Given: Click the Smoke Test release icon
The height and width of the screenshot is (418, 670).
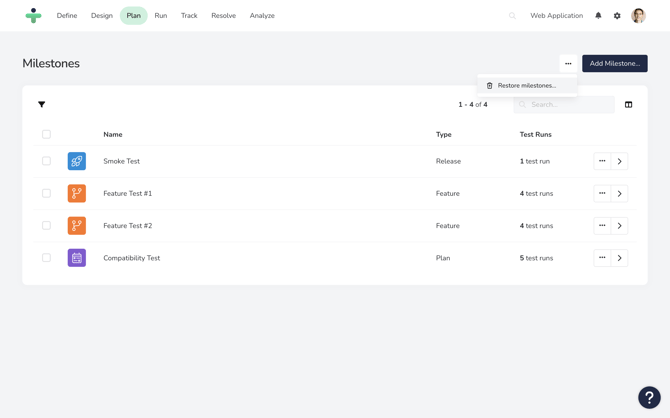Looking at the screenshot, I should pyautogui.click(x=77, y=161).
